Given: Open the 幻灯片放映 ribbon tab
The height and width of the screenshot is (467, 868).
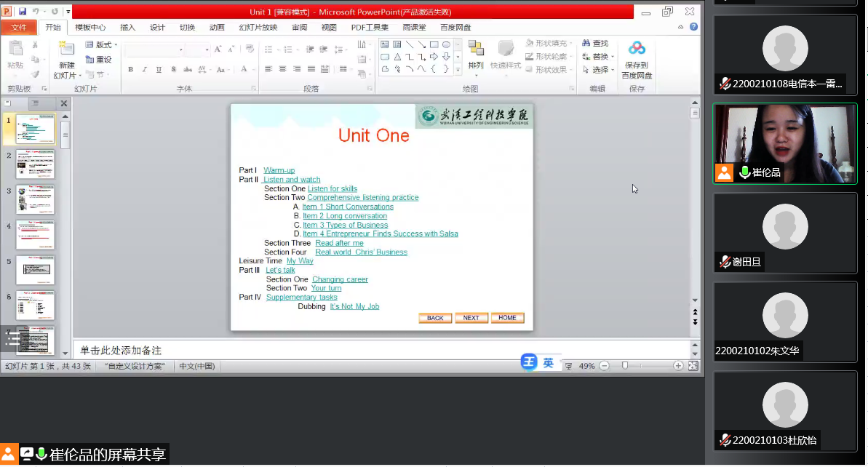Looking at the screenshot, I should pos(258,28).
